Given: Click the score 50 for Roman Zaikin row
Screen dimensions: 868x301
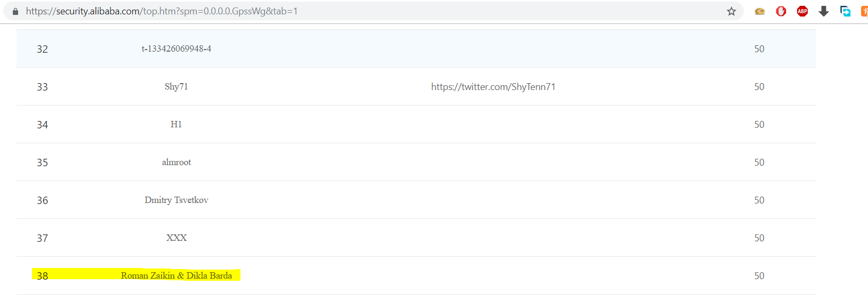Looking at the screenshot, I should point(759,276).
